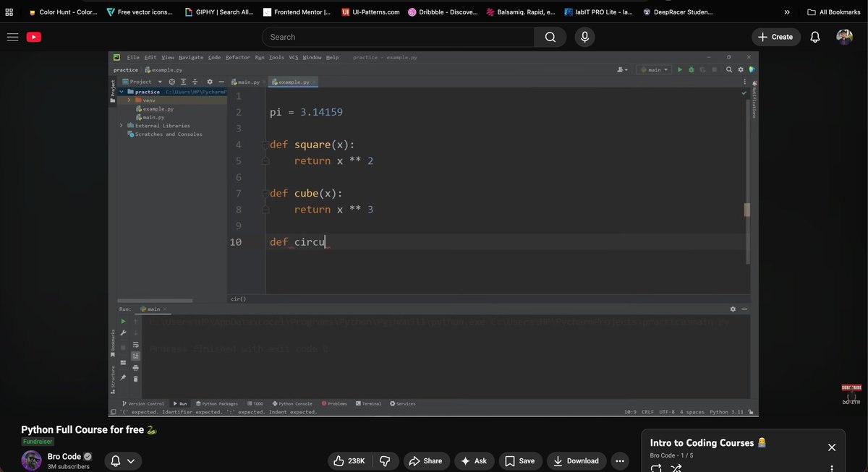Click the Ask button
Image resolution: width=868 pixels, height=472 pixels.
474,460
